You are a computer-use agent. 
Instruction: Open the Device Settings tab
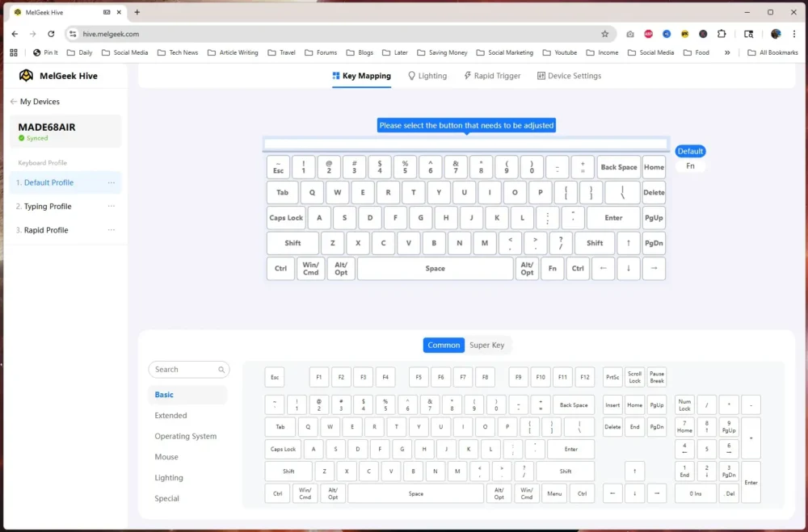pos(569,76)
